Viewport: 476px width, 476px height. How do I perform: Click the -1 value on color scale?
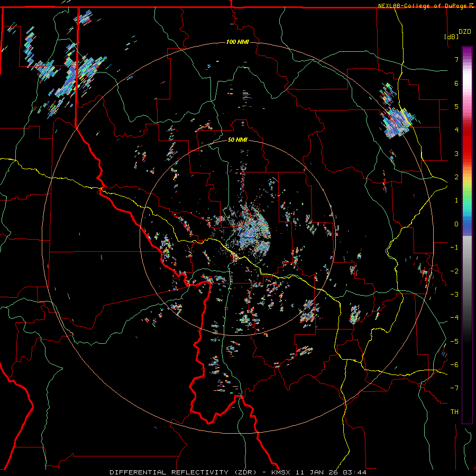click(x=454, y=248)
